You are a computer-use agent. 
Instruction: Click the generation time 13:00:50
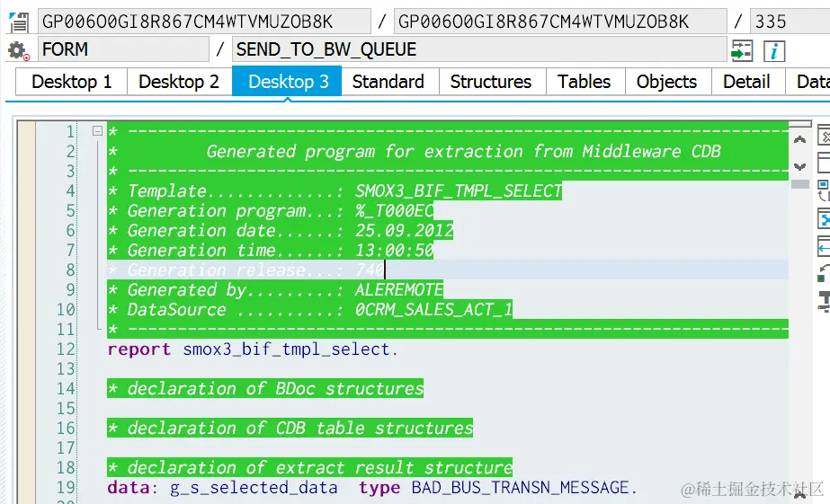coord(394,250)
